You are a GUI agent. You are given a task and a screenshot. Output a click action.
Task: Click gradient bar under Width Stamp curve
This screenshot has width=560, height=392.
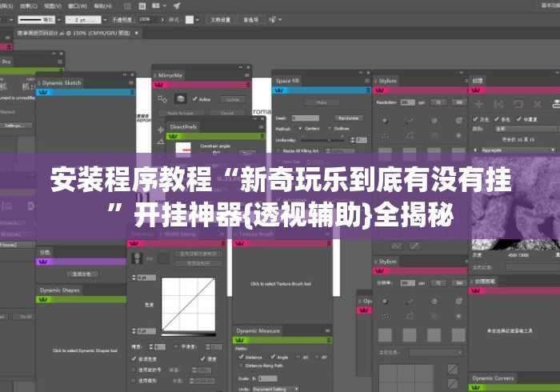[188, 334]
